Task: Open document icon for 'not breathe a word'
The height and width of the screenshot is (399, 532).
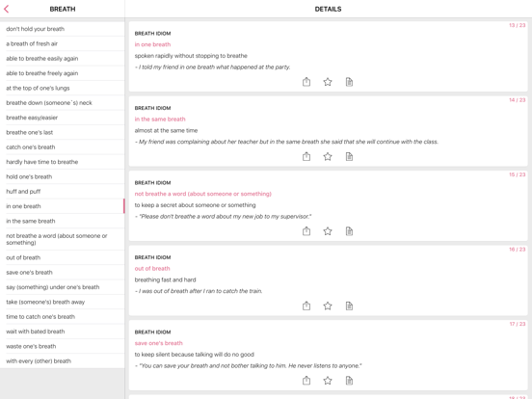Action: click(349, 231)
